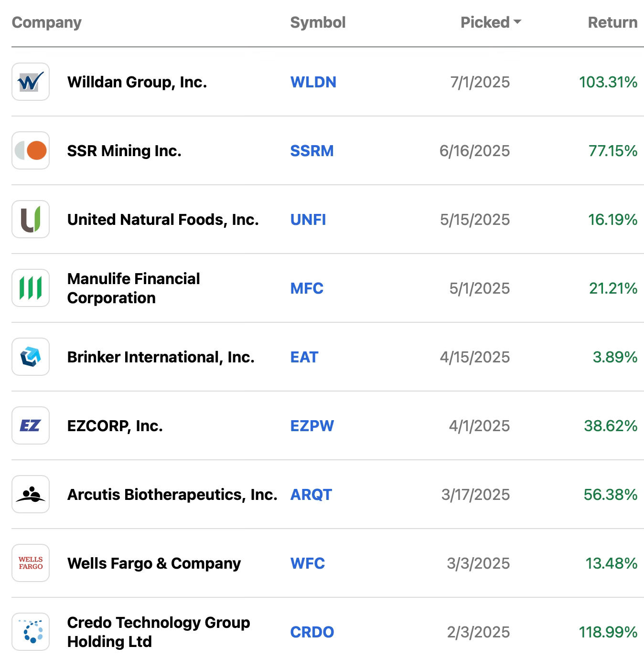This screenshot has width=644, height=657.
Task: Open the Picked column sort dropdown
Action: pos(490,22)
